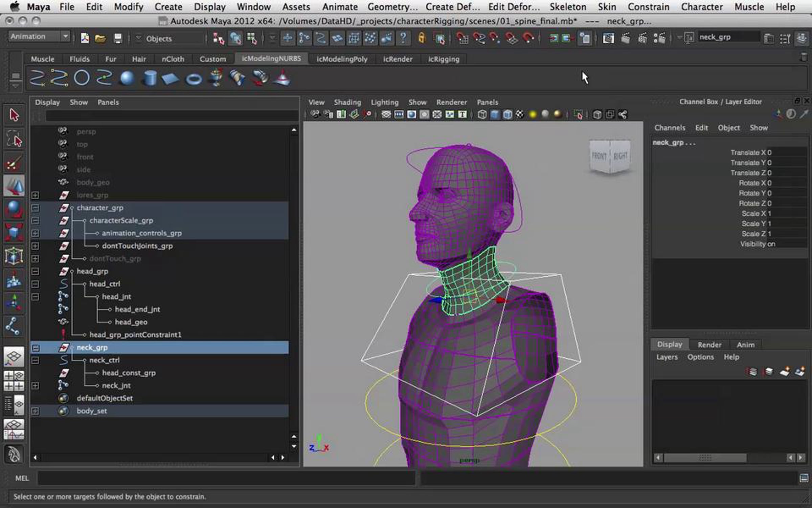
Task: Open the Skeleton menu
Action: 568,7
